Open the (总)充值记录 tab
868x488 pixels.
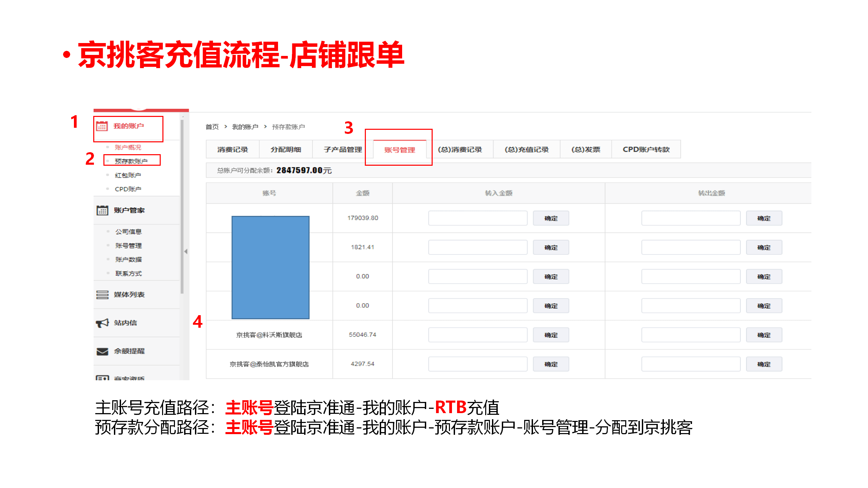click(x=526, y=149)
